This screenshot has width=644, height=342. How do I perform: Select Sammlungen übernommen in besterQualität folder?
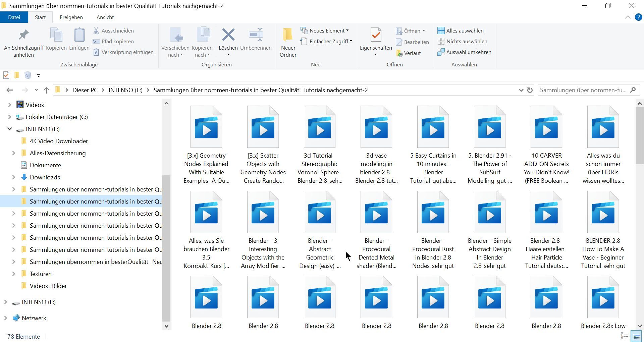point(96,262)
